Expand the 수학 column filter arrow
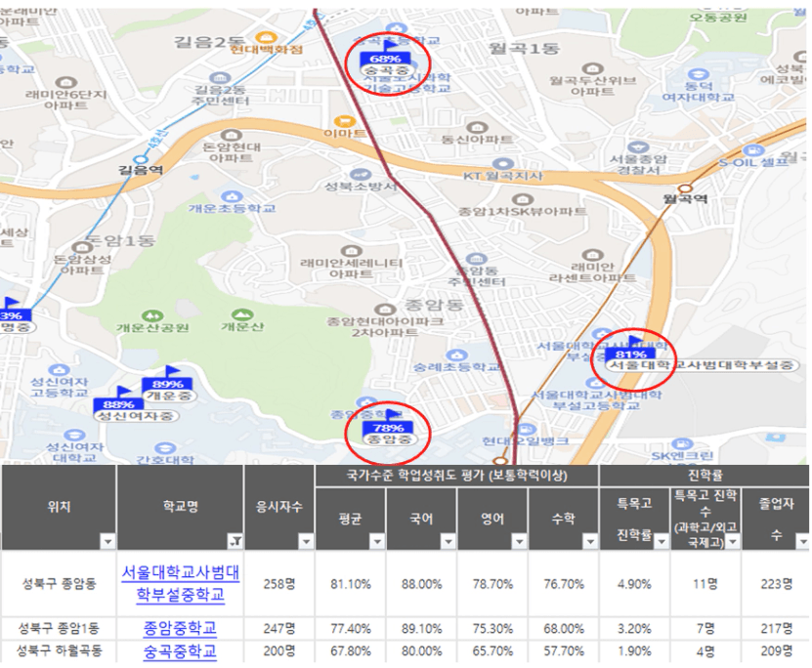Screen dimensions: 812x668 point(590,542)
